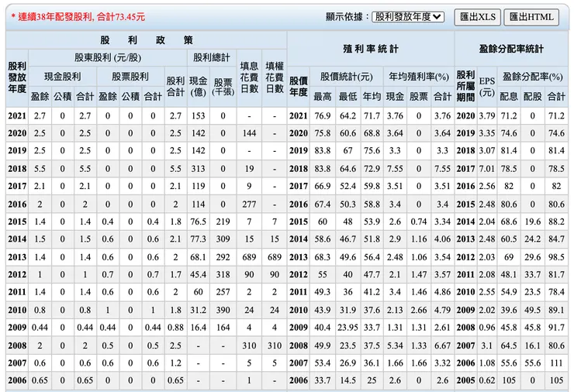Click the 匯出XLS export button

point(477,17)
